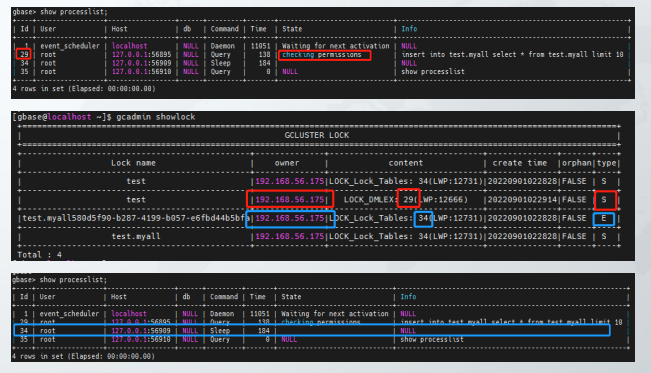
Task: Click time value '184' in lower processlist
Action: [x=264, y=331]
